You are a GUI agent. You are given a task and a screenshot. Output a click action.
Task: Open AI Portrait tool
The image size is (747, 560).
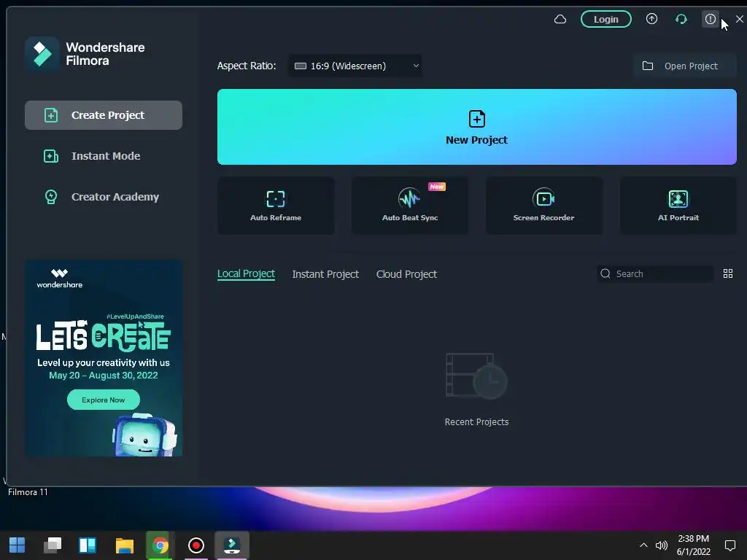click(x=678, y=206)
